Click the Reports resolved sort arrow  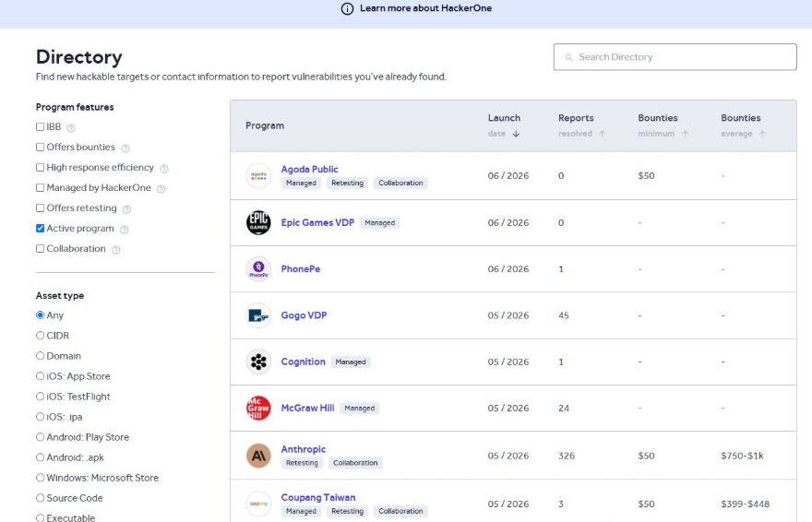[602, 134]
